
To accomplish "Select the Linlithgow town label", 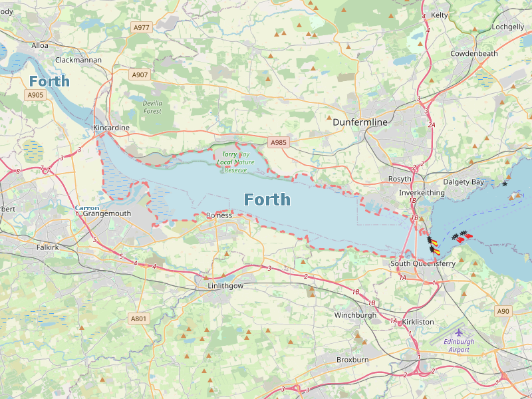I will tap(225, 286).
